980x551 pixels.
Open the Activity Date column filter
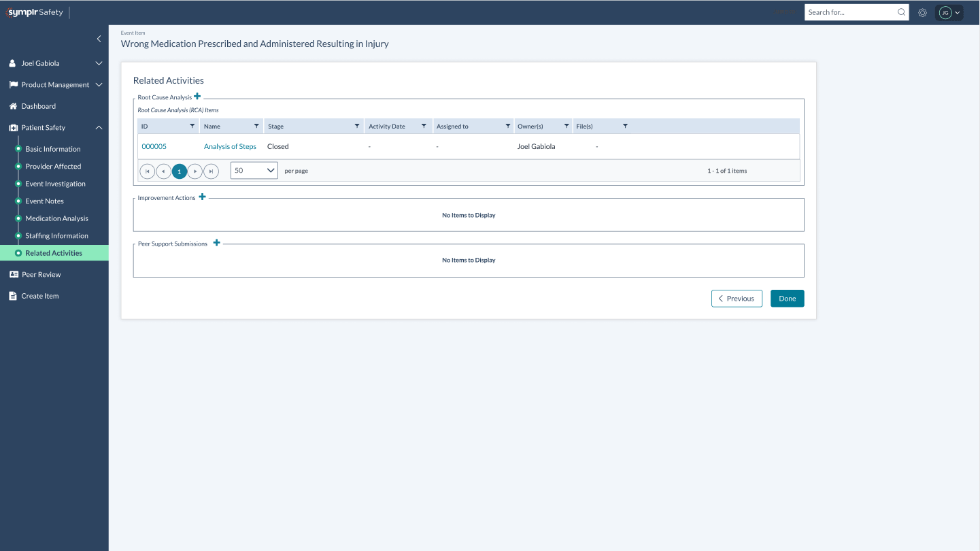click(x=424, y=126)
